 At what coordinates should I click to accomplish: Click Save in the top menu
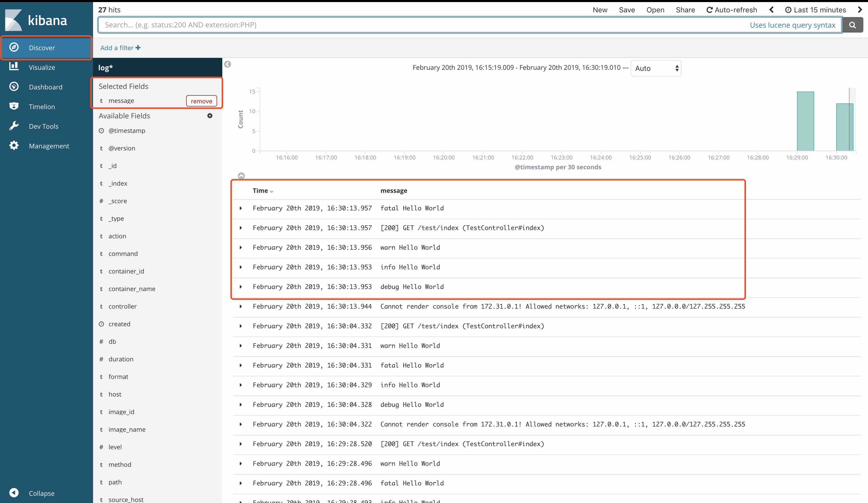[627, 10]
